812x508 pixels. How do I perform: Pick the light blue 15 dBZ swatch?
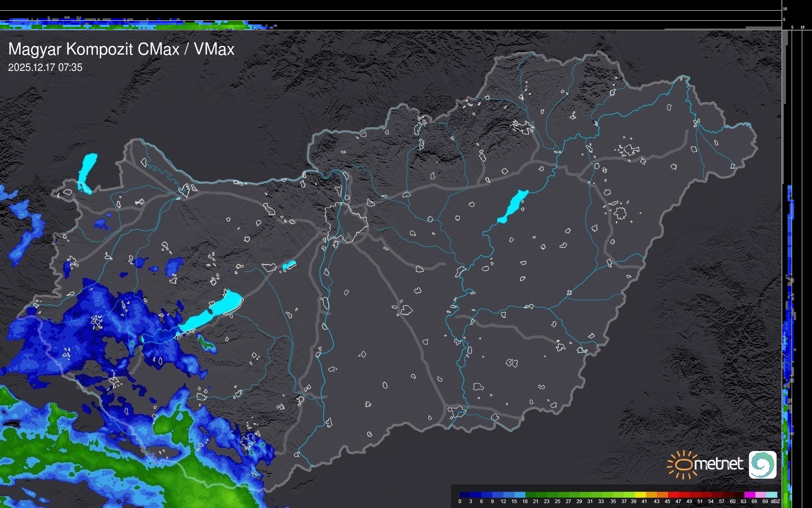(520, 495)
